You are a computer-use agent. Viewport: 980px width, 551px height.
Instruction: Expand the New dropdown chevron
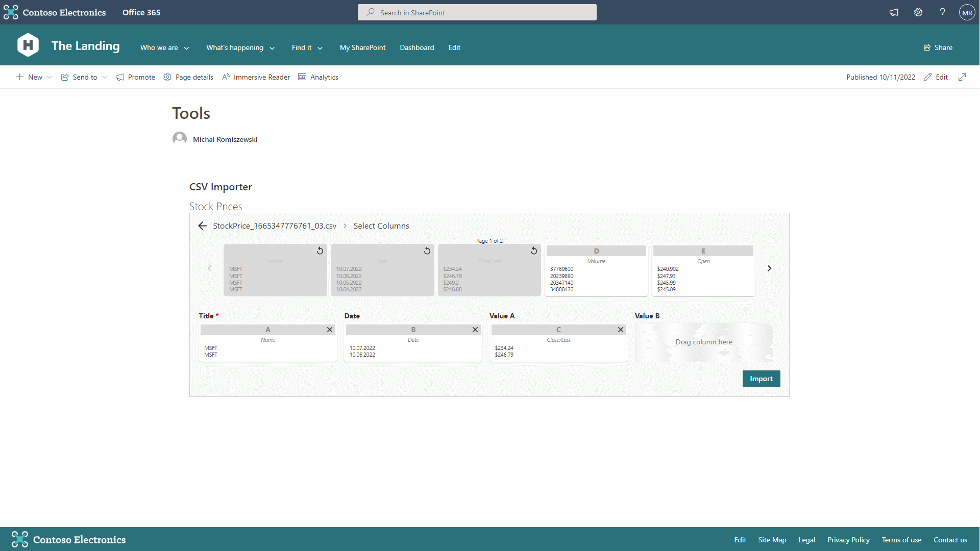point(50,77)
